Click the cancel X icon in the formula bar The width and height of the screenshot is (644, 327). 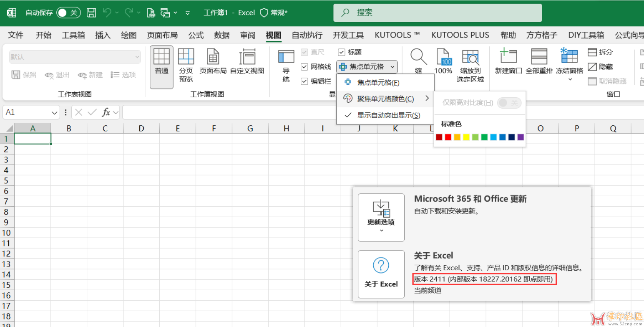coord(79,112)
